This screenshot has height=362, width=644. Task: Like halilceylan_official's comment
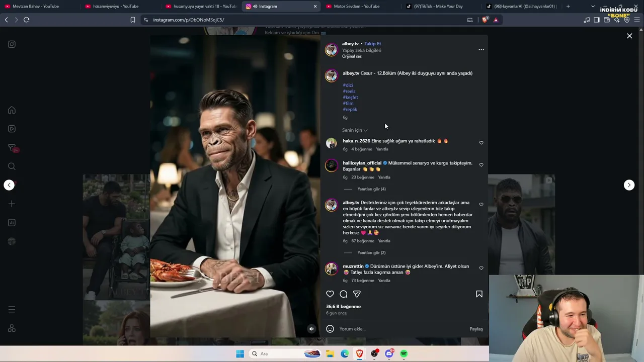point(481,165)
